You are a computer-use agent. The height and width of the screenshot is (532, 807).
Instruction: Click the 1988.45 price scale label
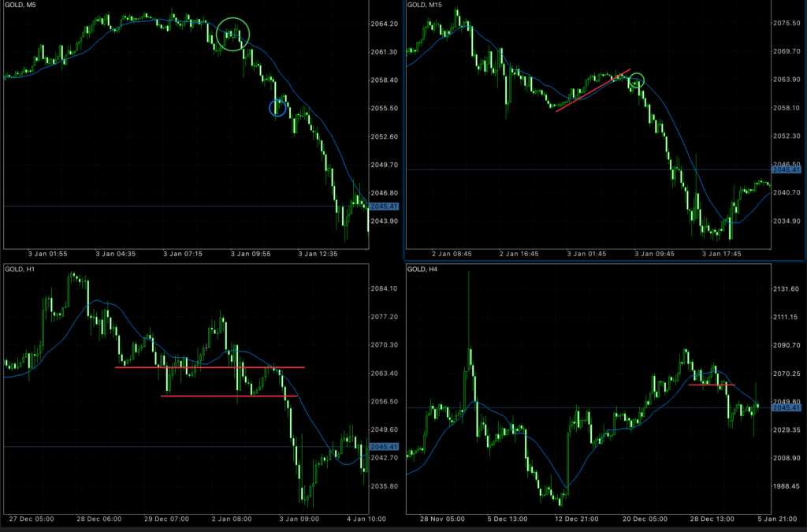[x=787, y=486]
